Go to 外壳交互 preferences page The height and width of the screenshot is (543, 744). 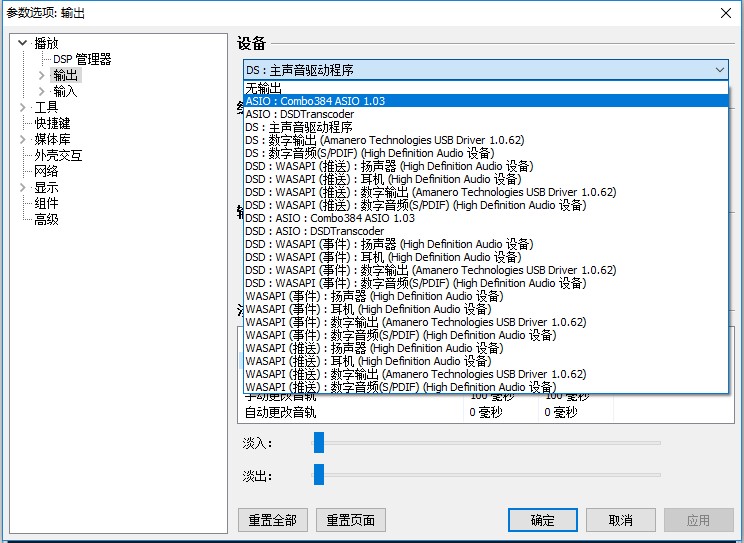click(58, 155)
